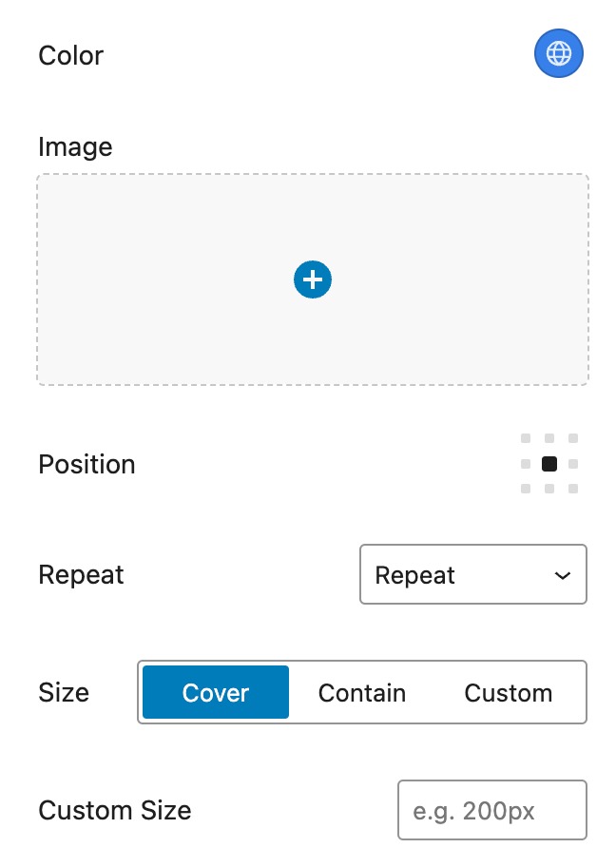
Task: Set position to bottom right dot
Action: click(x=573, y=489)
